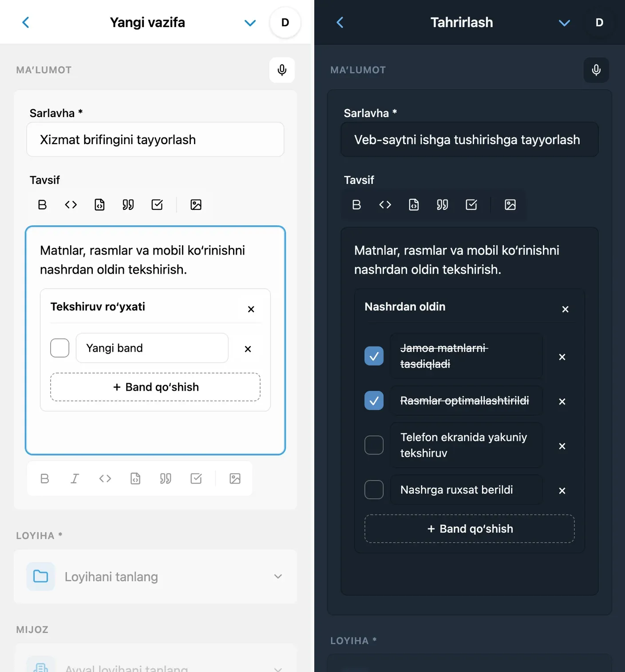This screenshot has width=625, height=672.
Task: Open the D avatar in Tahrirlash header
Action: pos(599,23)
